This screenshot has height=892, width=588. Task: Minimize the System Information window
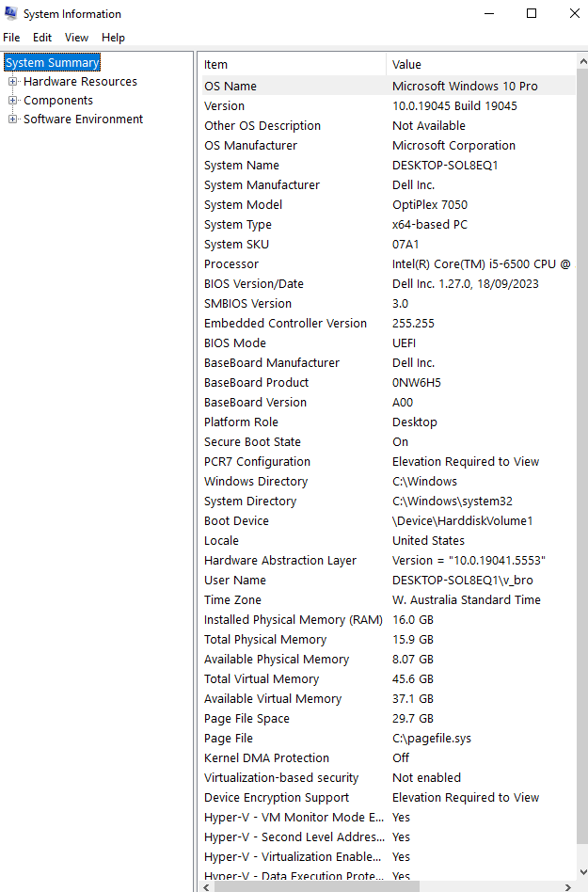point(488,13)
